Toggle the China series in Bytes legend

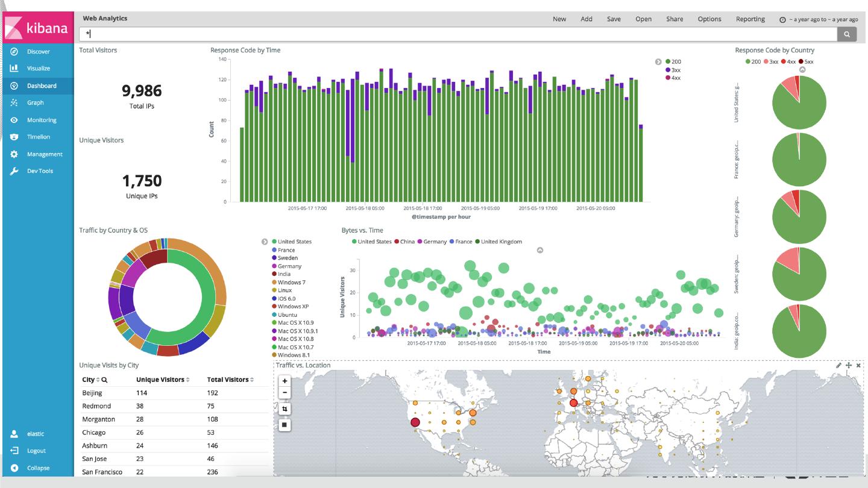tap(397, 242)
